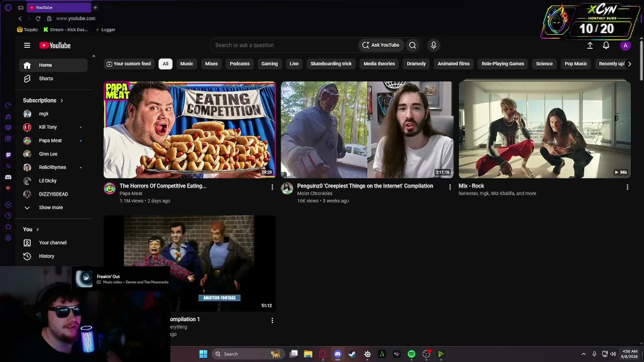
Task: Open the YouTube upload/create icon
Action: point(590,45)
